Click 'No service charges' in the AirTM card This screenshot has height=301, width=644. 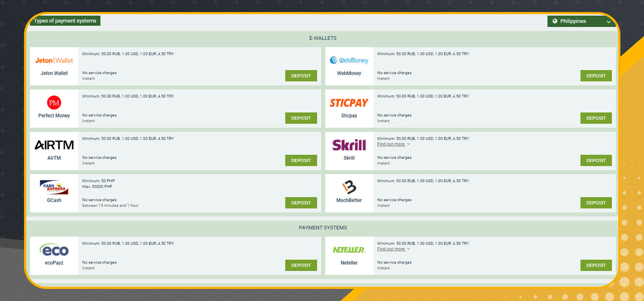click(x=99, y=157)
